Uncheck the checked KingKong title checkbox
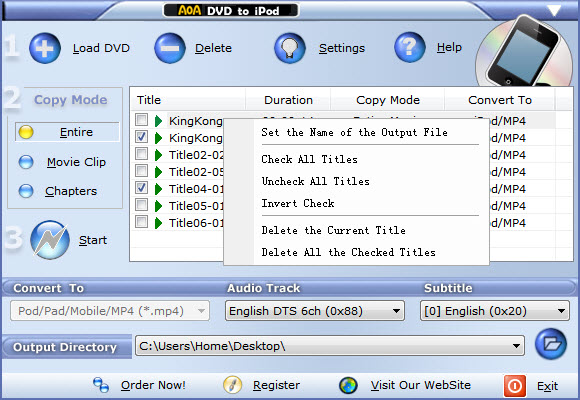Screen dimensions: 580x400 pos(141,137)
